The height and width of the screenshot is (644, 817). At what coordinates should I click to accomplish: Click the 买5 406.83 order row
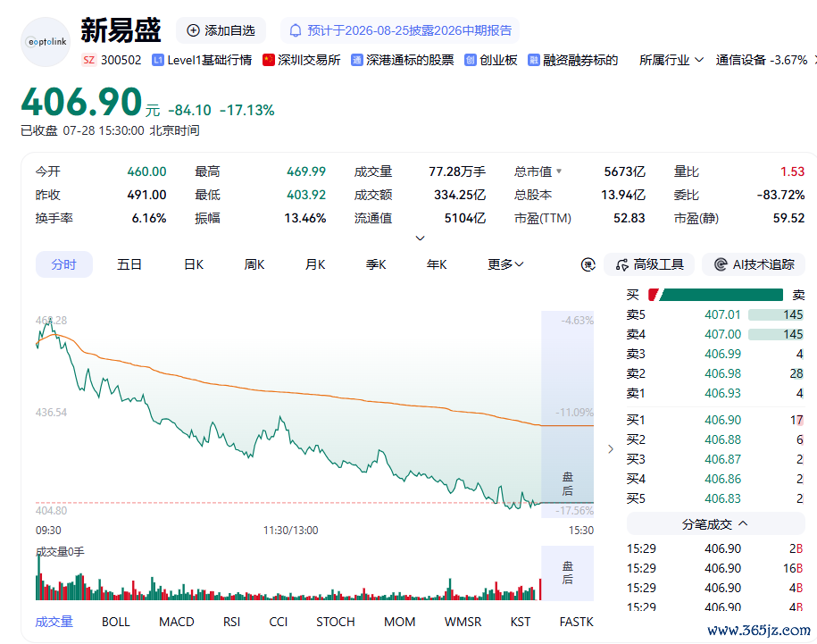click(x=715, y=498)
